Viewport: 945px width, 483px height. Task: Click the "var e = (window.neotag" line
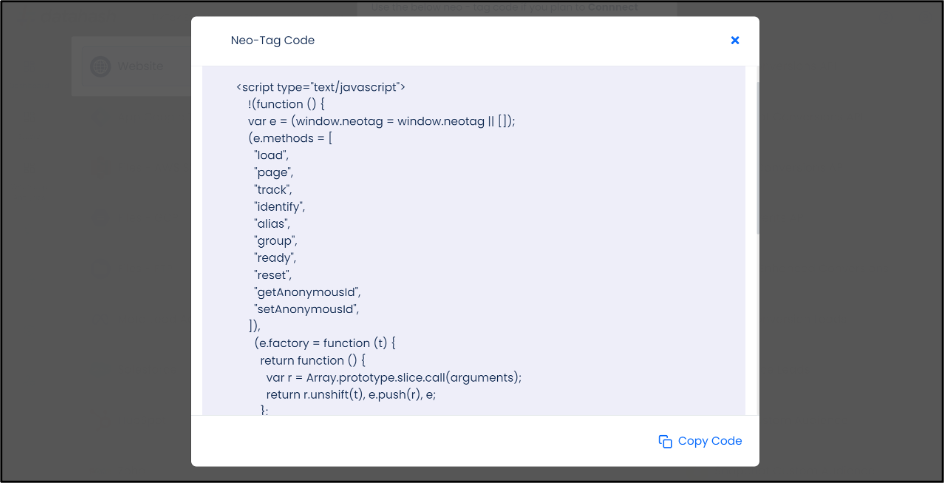381,121
